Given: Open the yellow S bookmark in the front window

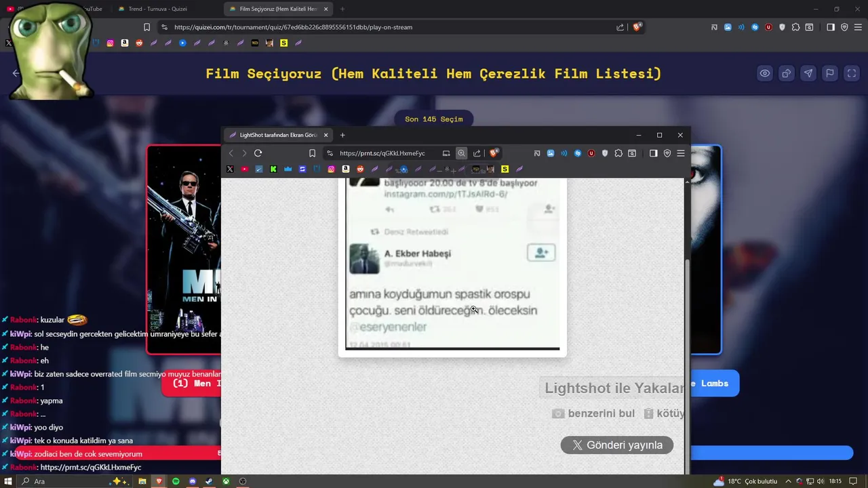Looking at the screenshot, I should (505, 169).
